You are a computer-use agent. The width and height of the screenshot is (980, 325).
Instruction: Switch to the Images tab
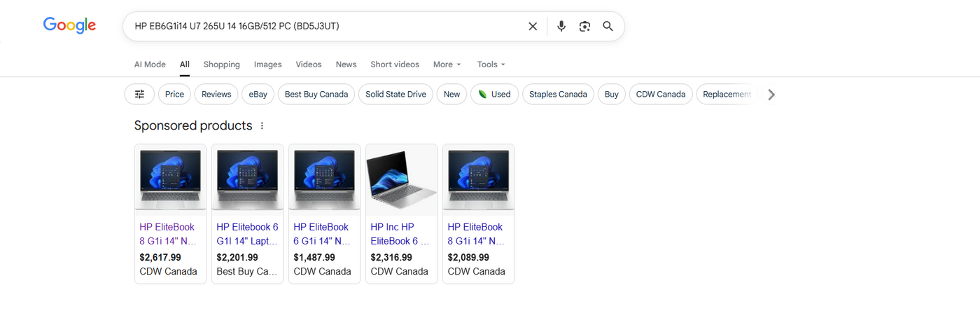coord(267,64)
